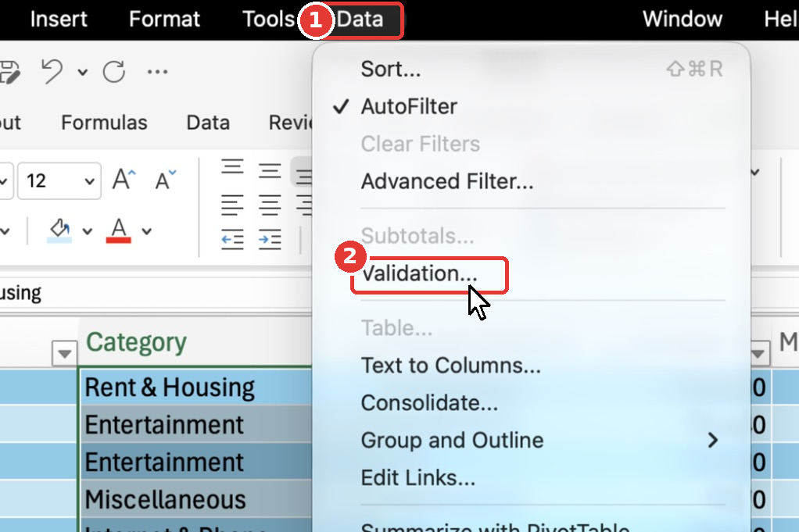Open the font color dropdown arrow

147,232
